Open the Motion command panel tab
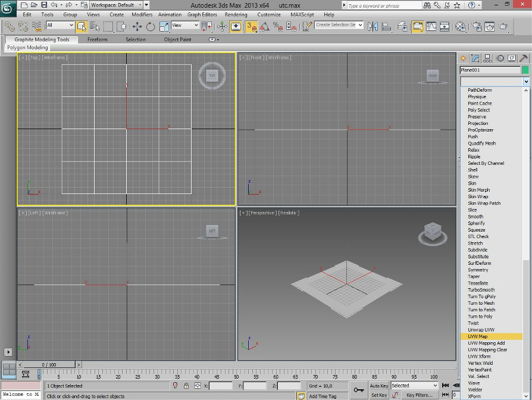 (x=500, y=58)
